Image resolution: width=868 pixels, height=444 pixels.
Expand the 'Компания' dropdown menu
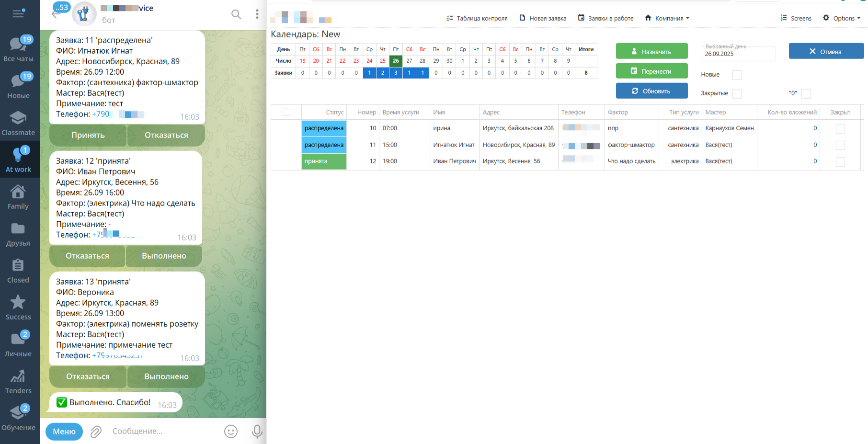pos(667,18)
